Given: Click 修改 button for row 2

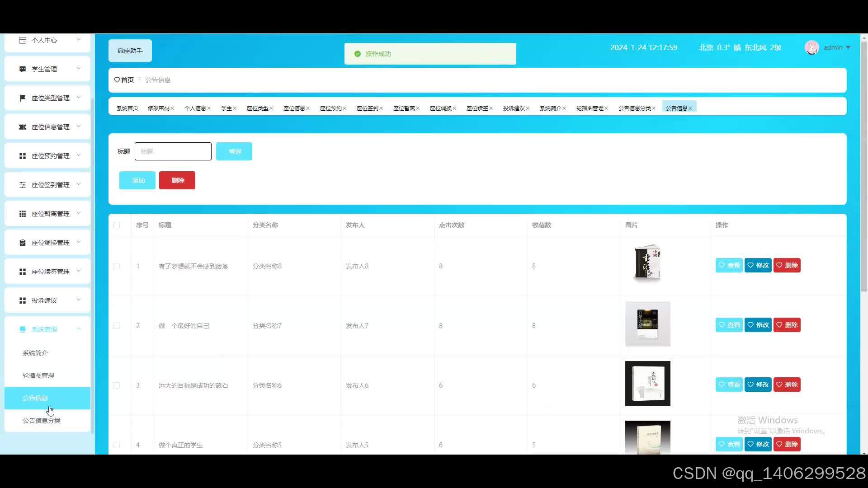Looking at the screenshot, I should pyautogui.click(x=758, y=325).
